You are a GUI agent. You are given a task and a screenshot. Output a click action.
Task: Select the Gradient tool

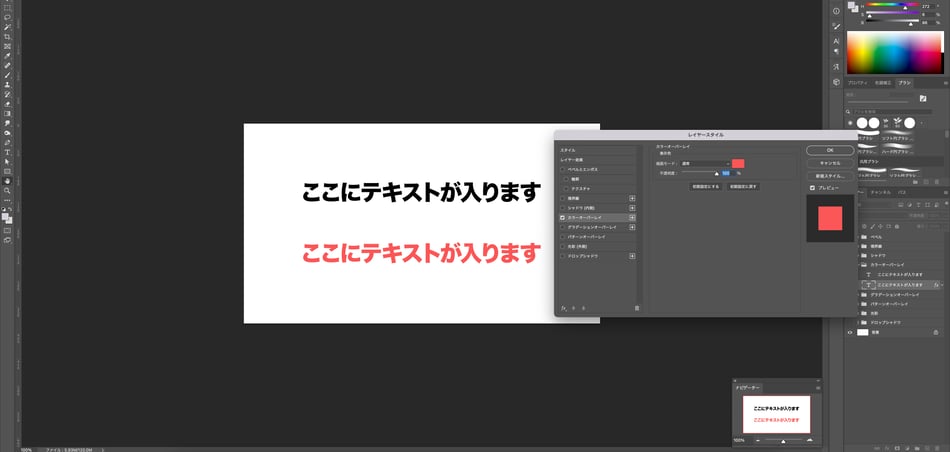7,113
